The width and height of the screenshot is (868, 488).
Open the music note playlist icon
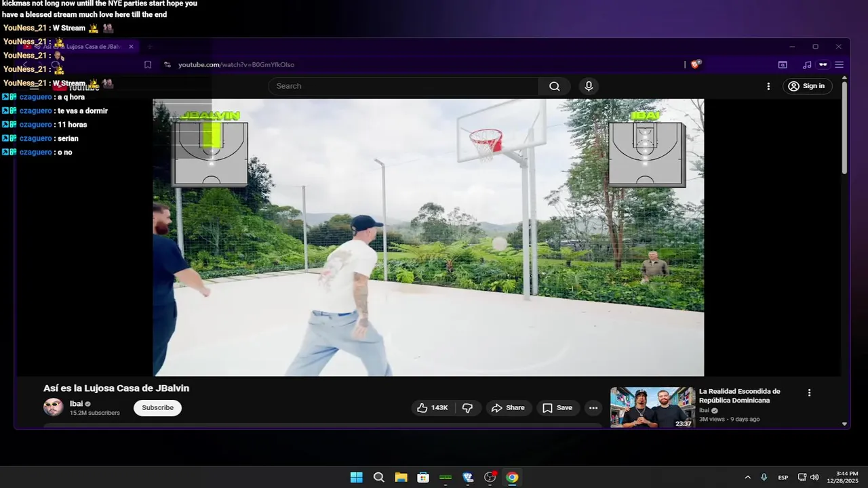(x=806, y=64)
